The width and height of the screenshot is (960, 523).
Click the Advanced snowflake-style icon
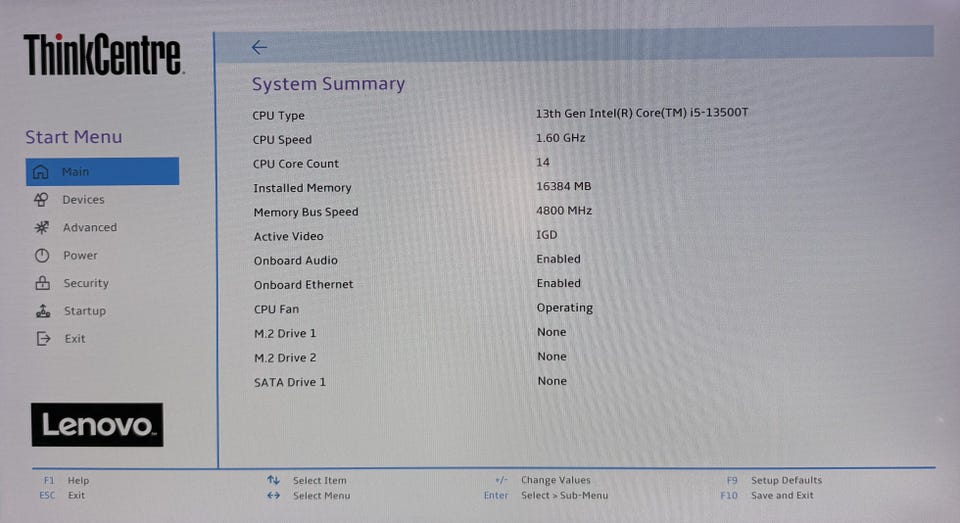pyautogui.click(x=42, y=227)
